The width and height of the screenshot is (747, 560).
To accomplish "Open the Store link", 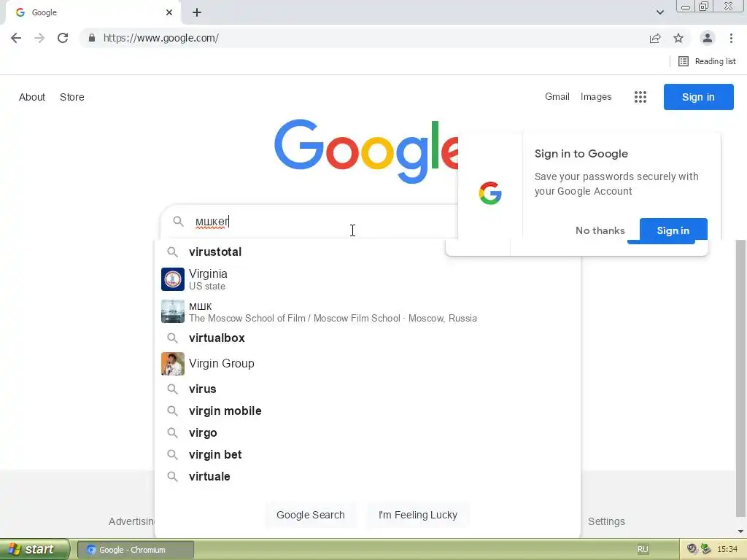I will pos(72,97).
